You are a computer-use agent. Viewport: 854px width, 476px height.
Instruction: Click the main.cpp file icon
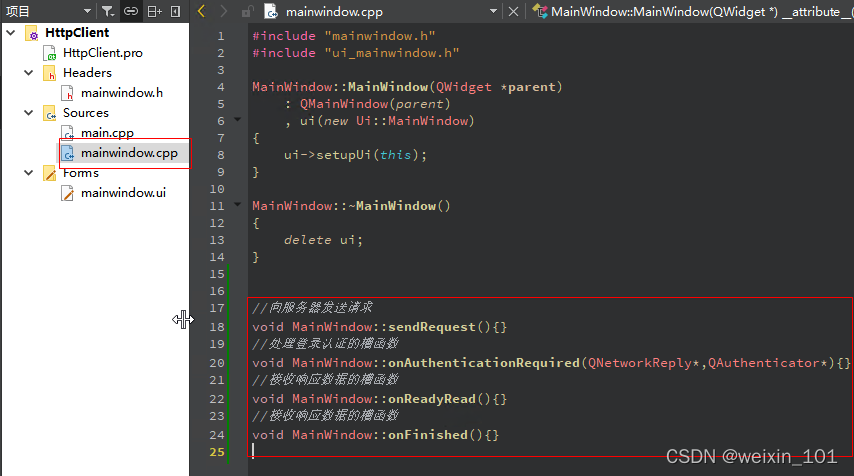(x=68, y=133)
